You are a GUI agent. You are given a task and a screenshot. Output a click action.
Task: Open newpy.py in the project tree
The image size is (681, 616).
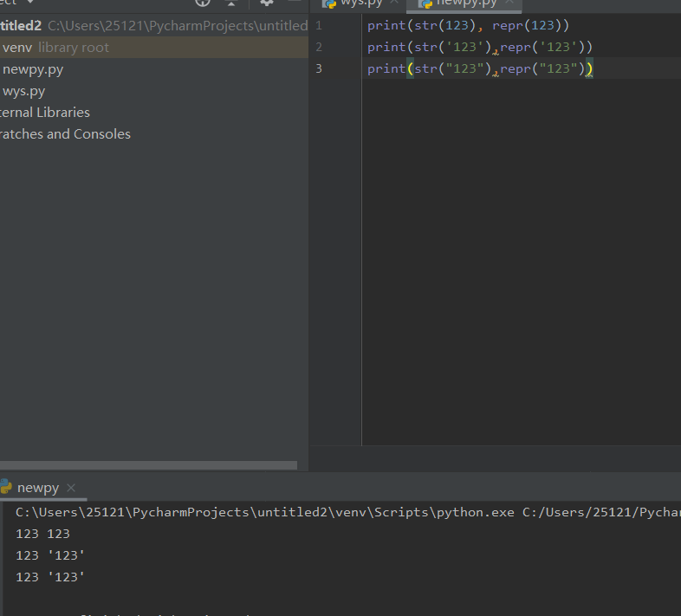click(x=33, y=69)
